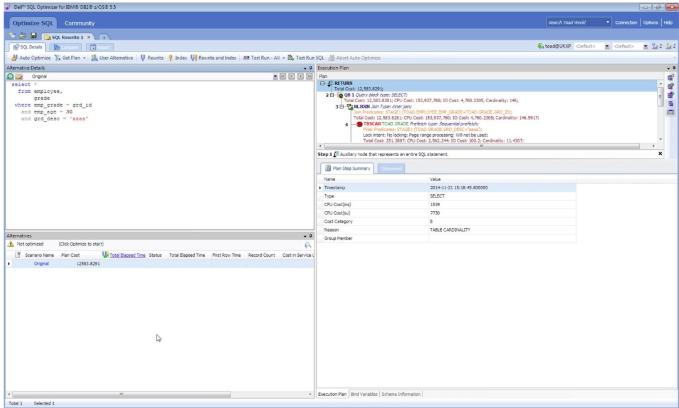Click the top icon in the plan side toolbar

click(x=670, y=78)
